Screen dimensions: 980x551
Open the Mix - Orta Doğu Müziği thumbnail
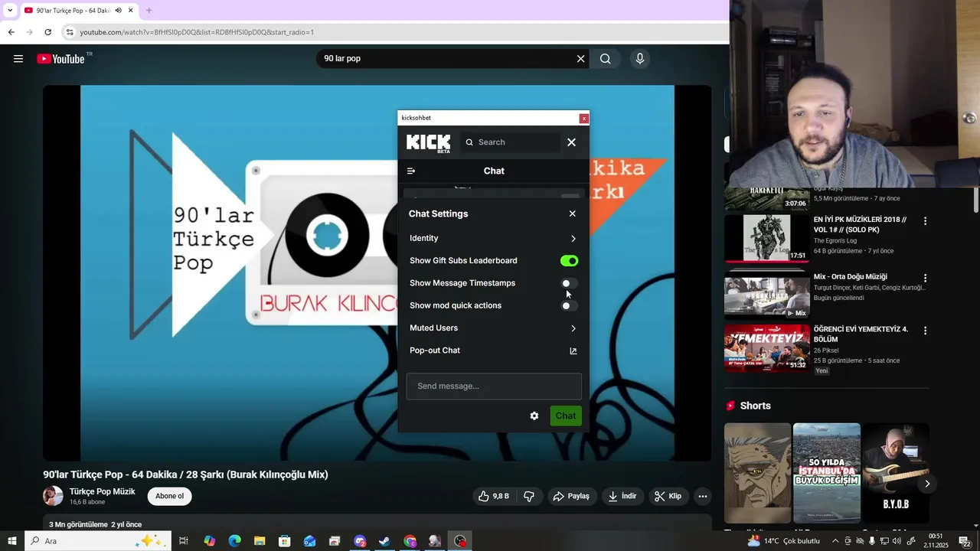pyautogui.click(x=766, y=295)
